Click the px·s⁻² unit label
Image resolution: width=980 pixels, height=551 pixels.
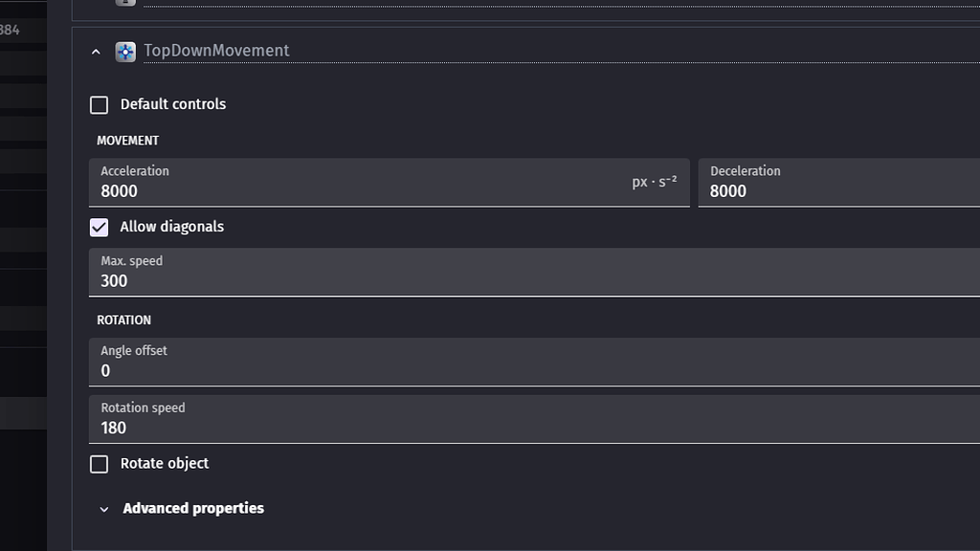[655, 182]
